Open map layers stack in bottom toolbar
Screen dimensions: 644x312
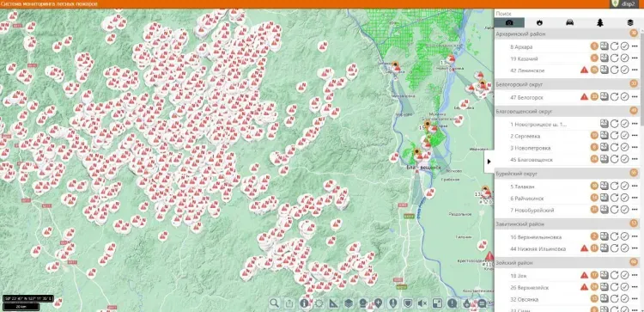349,303
